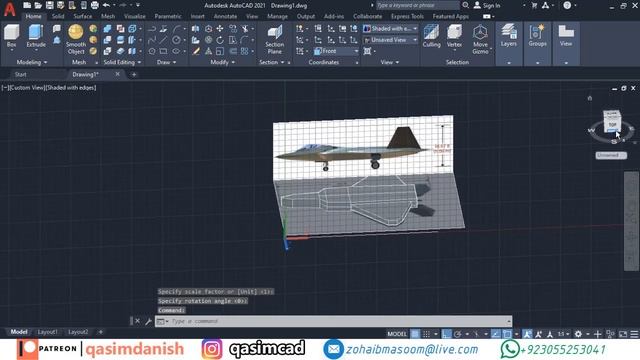Image resolution: width=640 pixels, height=360 pixels.
Task: Toggle Clean Screen in status bar
Action: [623, 334]
